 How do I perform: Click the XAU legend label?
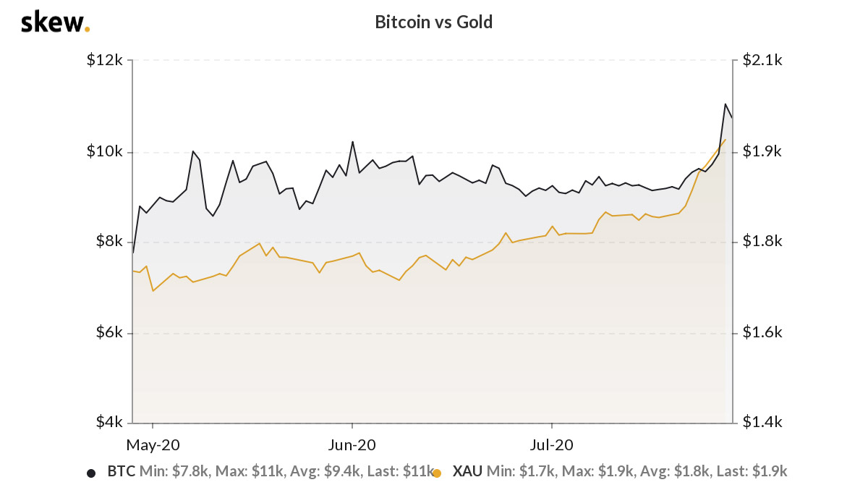(468, 471)
